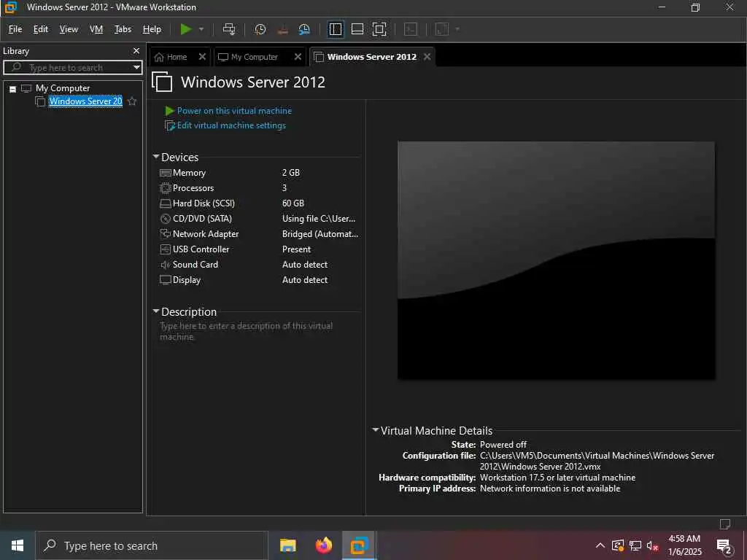Click the revert to snapshot icon
The height and width of the screenshot is (560, 747).
[282, 29]
